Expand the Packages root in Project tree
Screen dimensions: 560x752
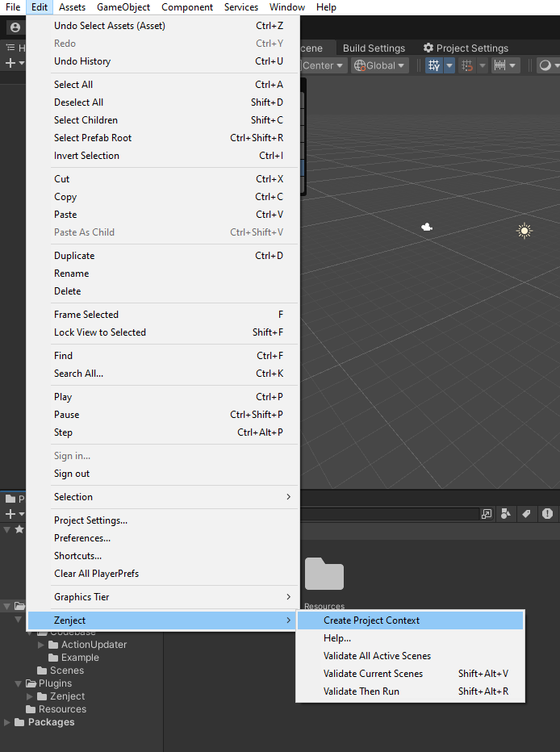click(6, 722)
